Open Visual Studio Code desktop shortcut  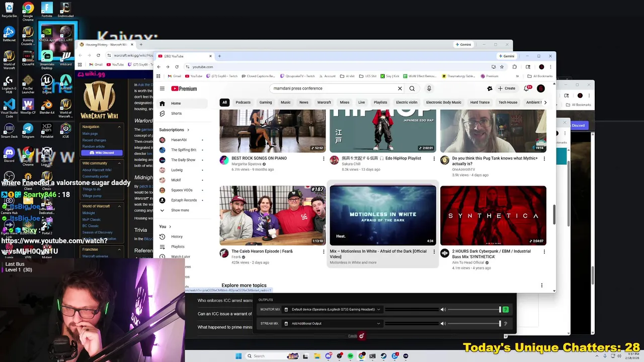point(9,108)
